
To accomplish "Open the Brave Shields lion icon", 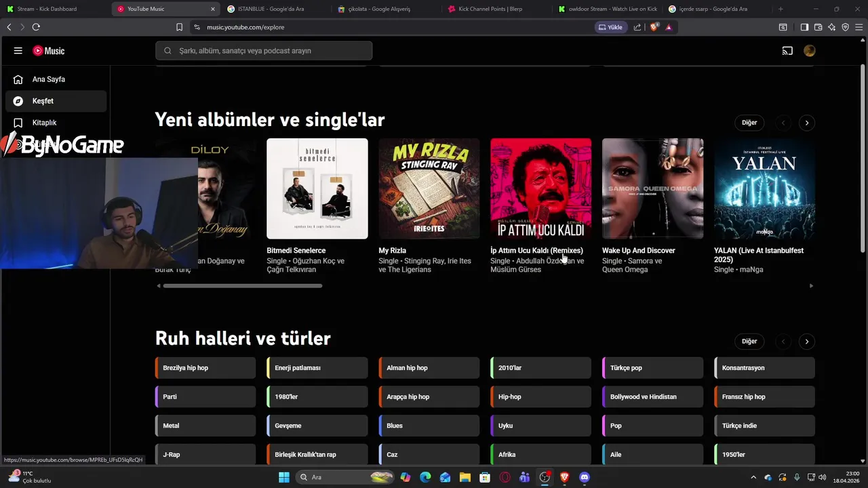I will click(x=654, y=27).
